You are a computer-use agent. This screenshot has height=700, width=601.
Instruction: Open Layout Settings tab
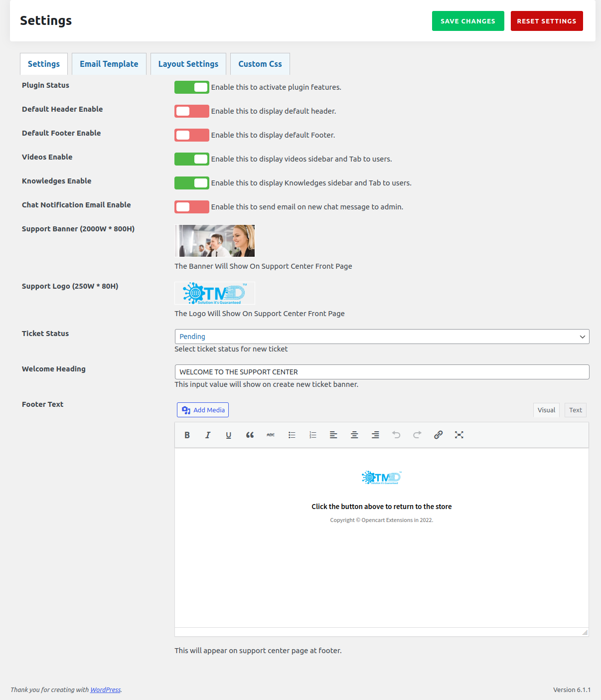[188, 64]
